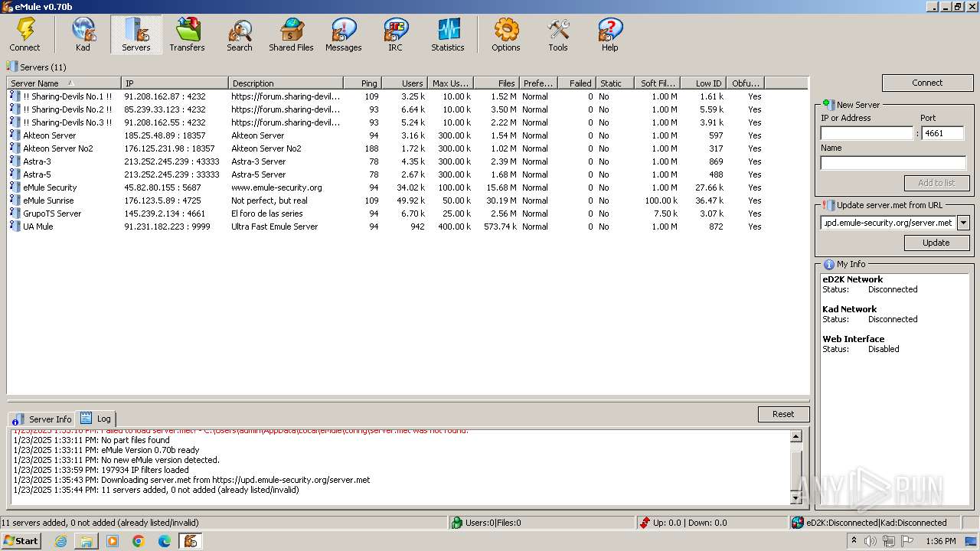Select the eMule Sunrise server row
The width and height of the screenshot is (980, 551).
tap(407, 201)
